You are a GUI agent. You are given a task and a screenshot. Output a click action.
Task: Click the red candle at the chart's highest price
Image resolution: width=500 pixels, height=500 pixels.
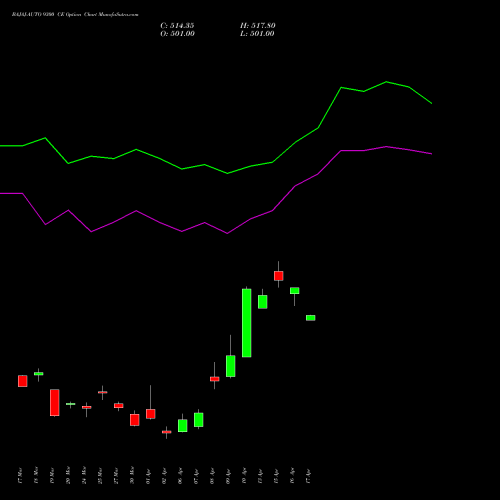(279, 276)
